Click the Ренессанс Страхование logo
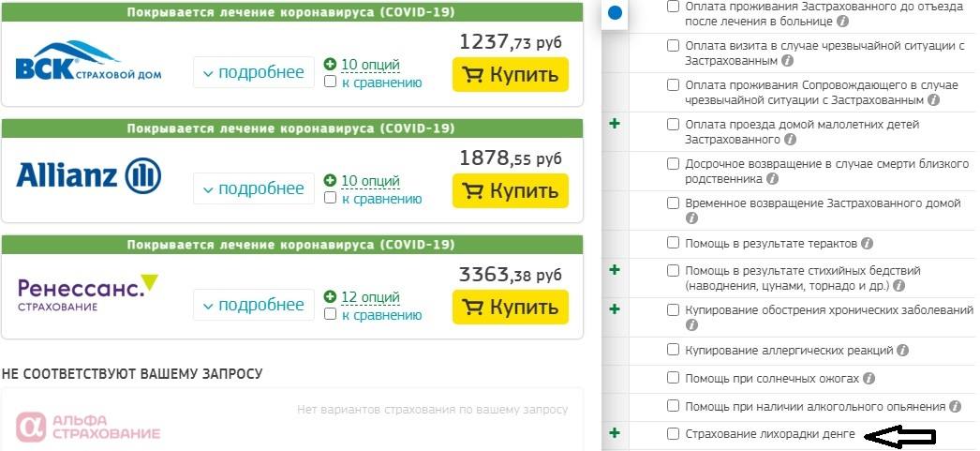This screenshot has height=451, width=980. [88, 293]
